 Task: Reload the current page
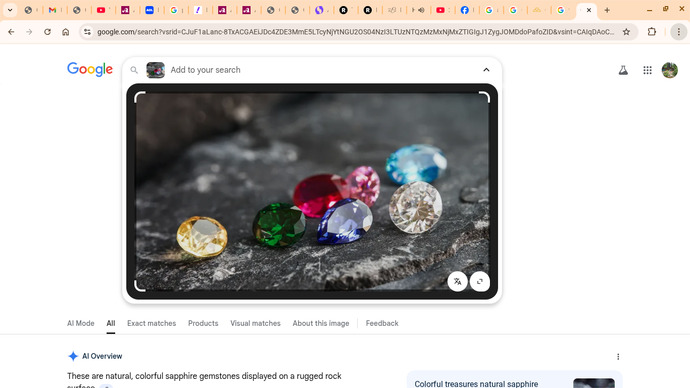click(47, 32)
